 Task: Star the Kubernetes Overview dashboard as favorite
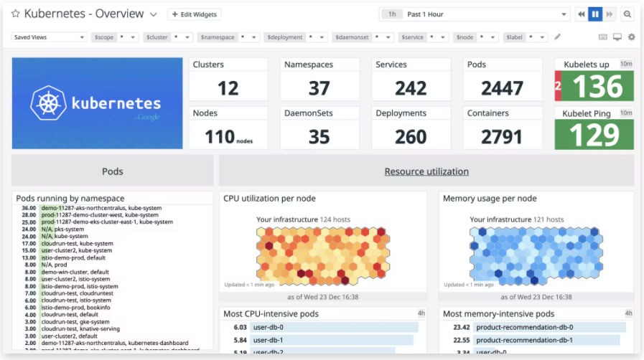pyautogui.click(x=15, y=14)
